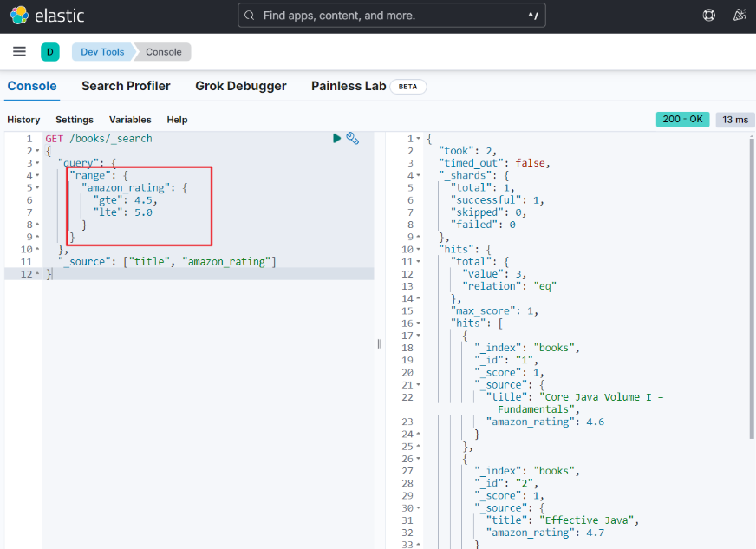Viewport: 756px width, 549px height.
Task: Click the "relation": "eq" output line
Action: click(509, 286)
